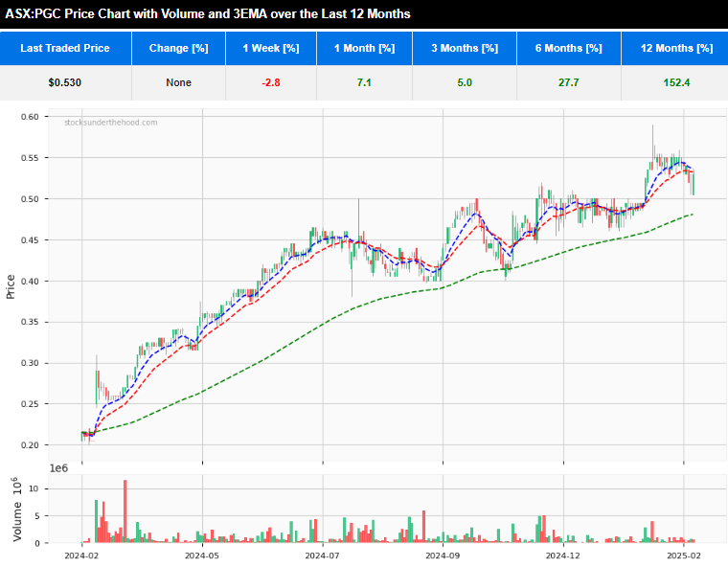This screenshot has height=567, width=728.
Task: Click the volume axis tick label 5
Action: tap(36, 516)
